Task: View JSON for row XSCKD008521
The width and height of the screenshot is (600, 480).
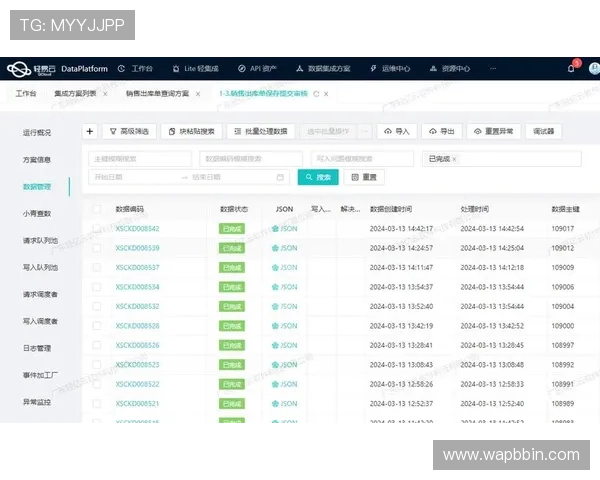Action: click(284, 403)
